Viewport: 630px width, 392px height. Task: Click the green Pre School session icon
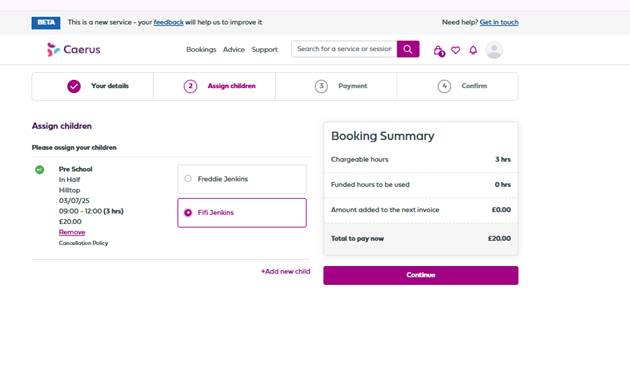[x=39, y=170]
